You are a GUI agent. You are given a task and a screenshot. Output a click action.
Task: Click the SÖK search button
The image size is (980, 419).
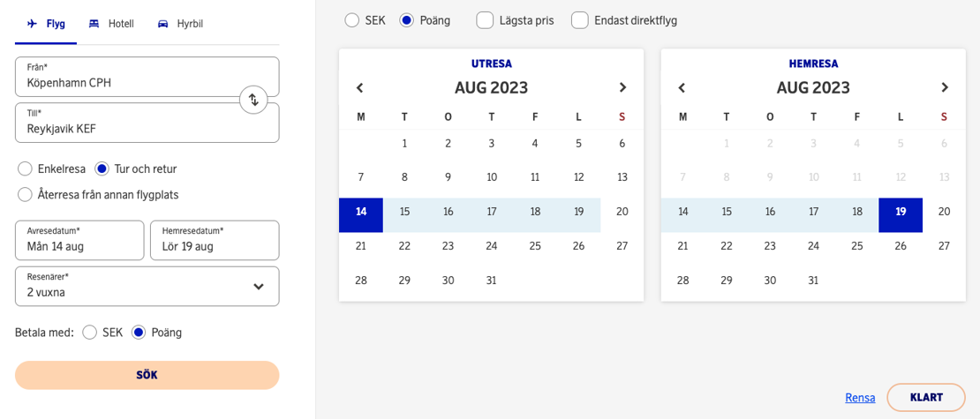point(147,375)
